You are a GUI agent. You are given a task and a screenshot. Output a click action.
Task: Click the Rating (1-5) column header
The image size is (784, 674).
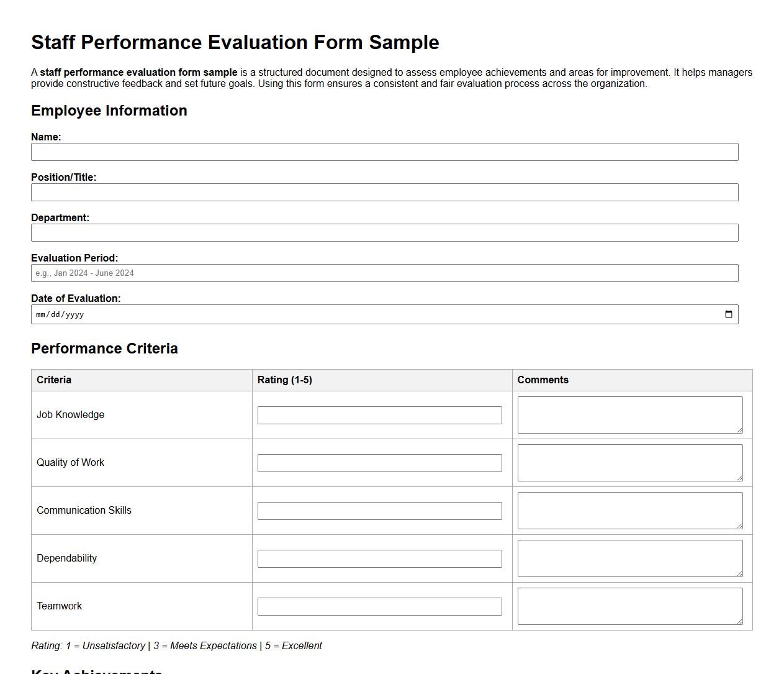point(286,380)
